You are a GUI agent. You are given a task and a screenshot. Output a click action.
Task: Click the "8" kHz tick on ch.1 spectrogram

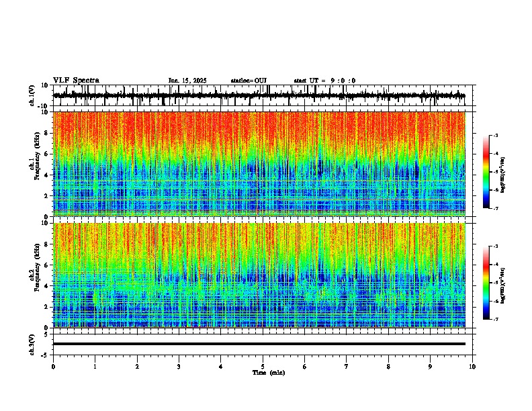point(46,133)
